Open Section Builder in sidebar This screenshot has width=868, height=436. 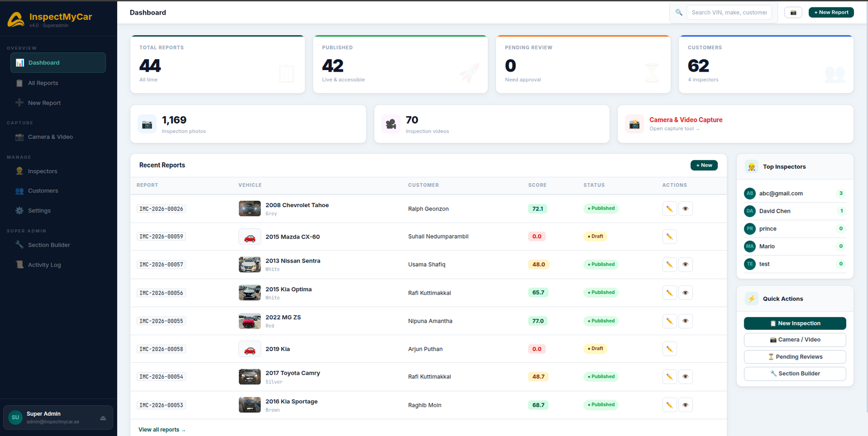tap(58, 245)
